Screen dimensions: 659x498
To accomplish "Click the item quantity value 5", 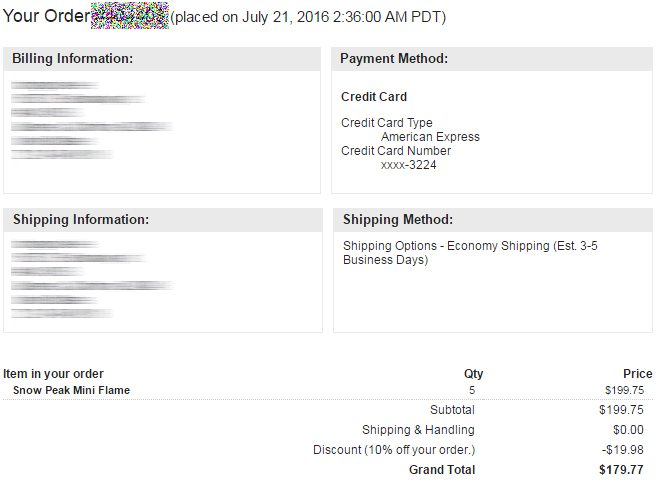I will 471,390.
